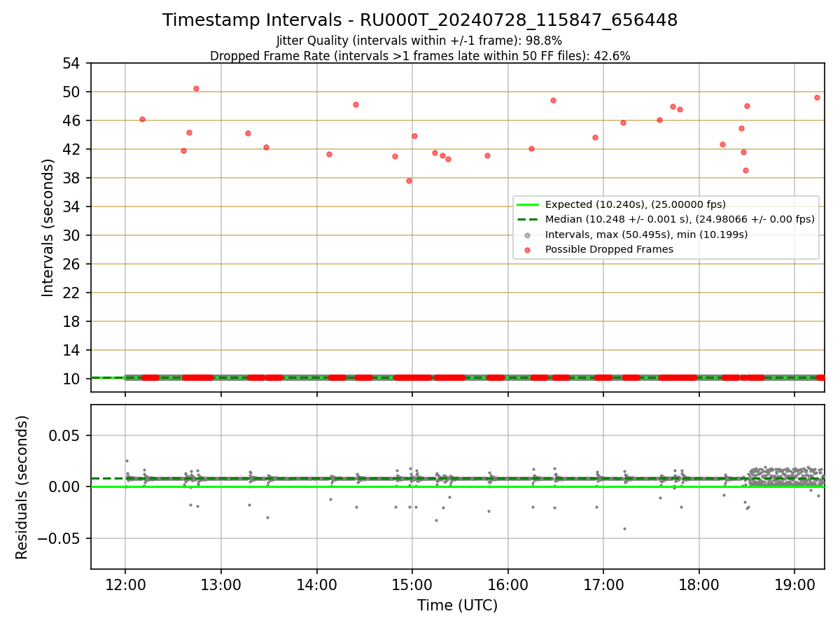The width and height of the screenshot is (840, 630).
Task: Click the red dropped-frame dot at far right near 19:15
Action: (817, 97)
